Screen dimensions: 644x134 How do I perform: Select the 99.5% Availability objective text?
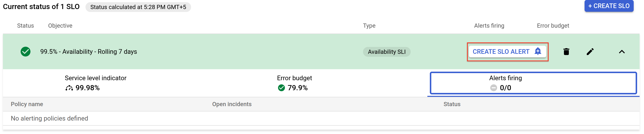(x=88, y=52)
